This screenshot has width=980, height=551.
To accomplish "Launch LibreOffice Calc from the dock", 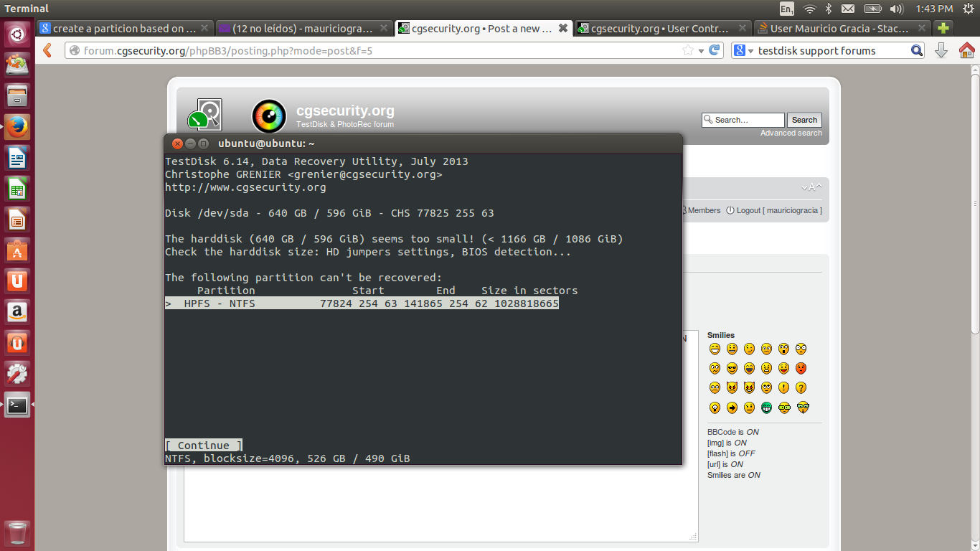I will (x=17, y=189).
